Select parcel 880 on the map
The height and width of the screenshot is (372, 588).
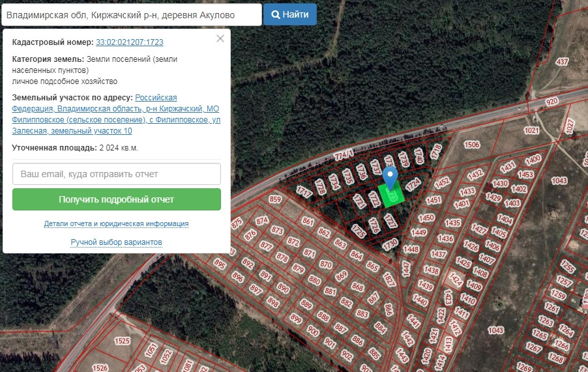(x=314, y=280)
